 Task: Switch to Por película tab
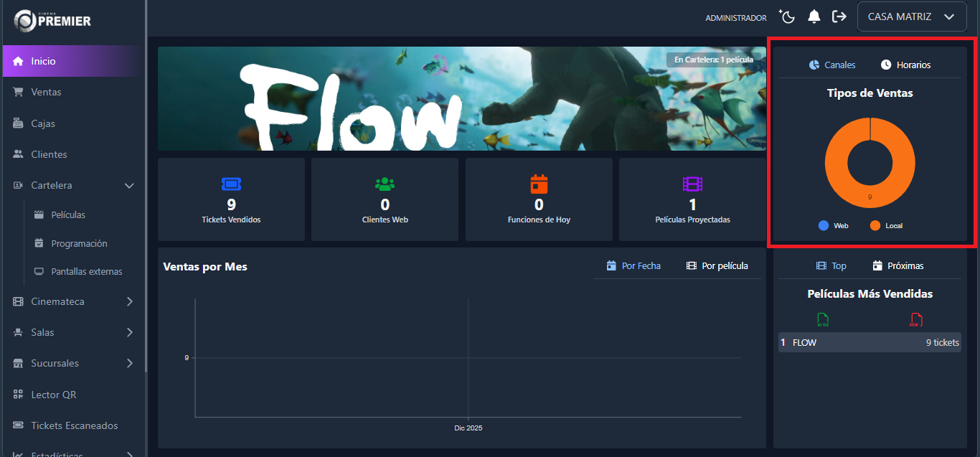(x=717, y=265)
